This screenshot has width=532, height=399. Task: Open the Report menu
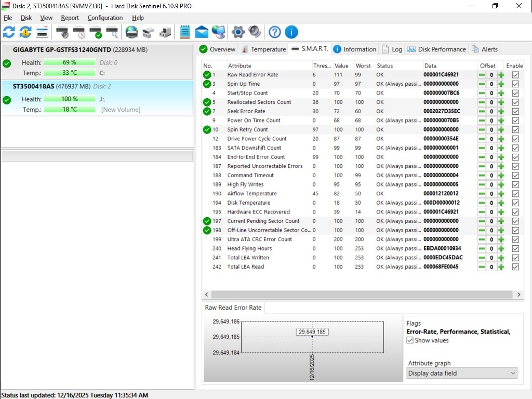(70, 18)
